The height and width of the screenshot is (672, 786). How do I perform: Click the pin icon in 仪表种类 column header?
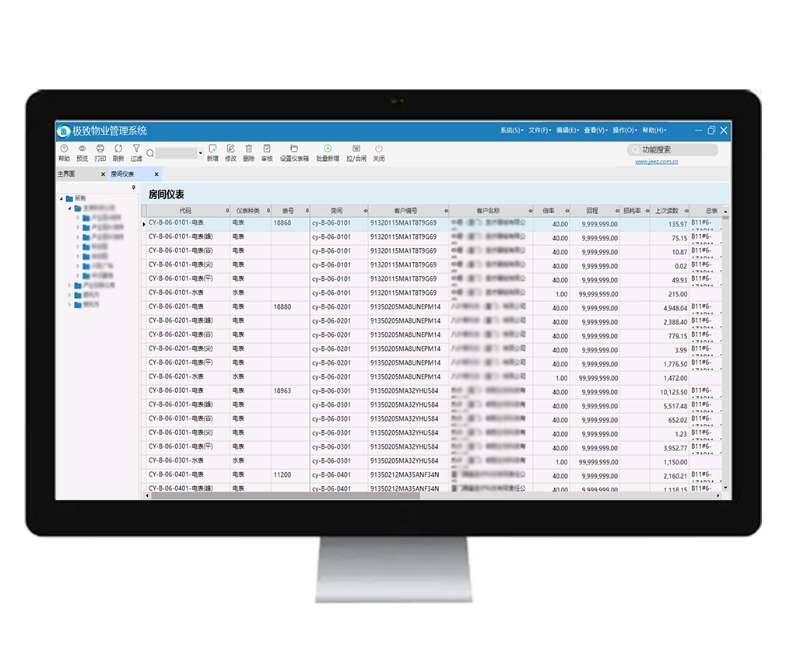click(268, 211)
